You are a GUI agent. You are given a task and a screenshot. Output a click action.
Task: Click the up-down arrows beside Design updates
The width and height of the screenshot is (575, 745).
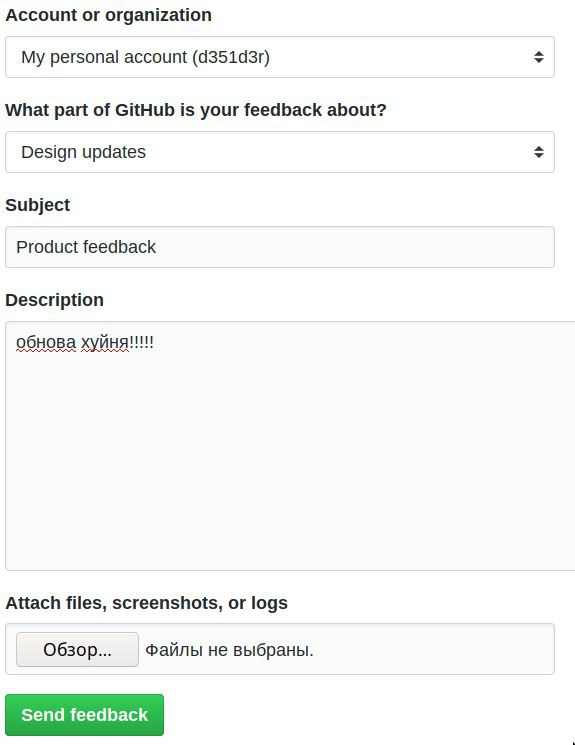[538, 152]
